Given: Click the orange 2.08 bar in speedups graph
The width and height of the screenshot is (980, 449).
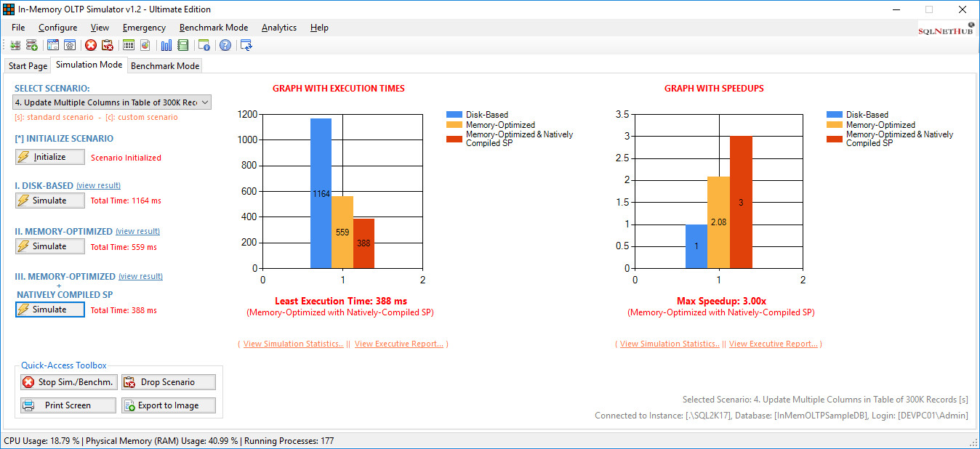Looking at the screenshot, I should [719, 222].
